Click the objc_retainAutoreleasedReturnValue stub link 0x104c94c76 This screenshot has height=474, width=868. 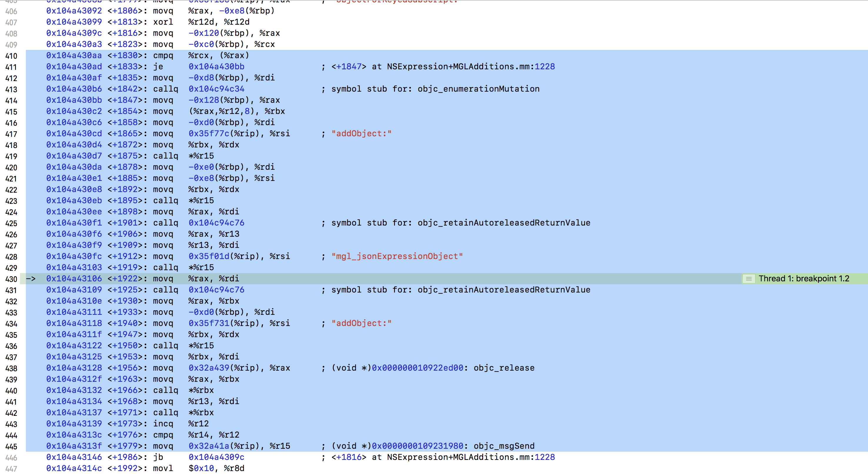(216, 223)
